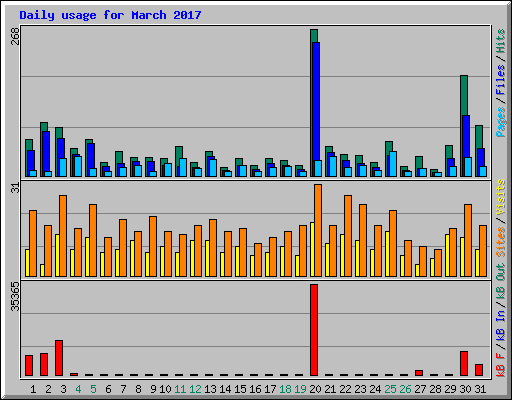Click day 23 label on the x-axis
The width and height of the screenshot is (512, 400).
click(x=360, y=389)
